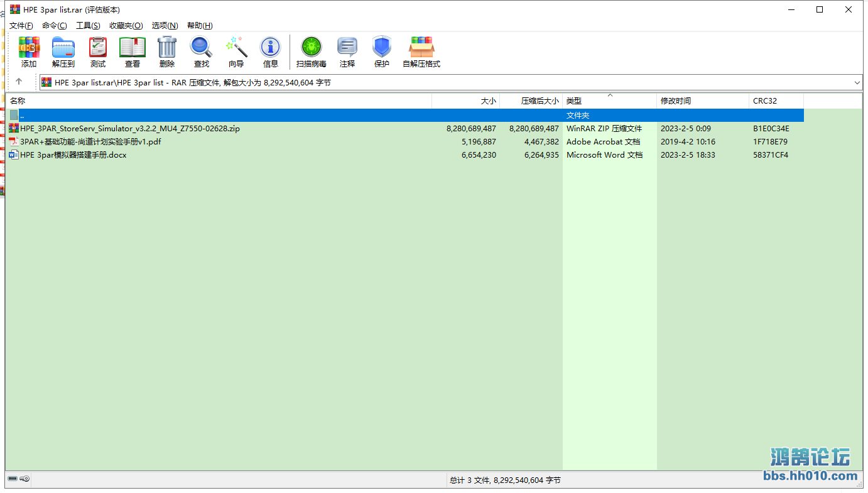This screenshot has width=868, height=493.
Task: Click packed size 6,264,935
Action: (541, 154)
